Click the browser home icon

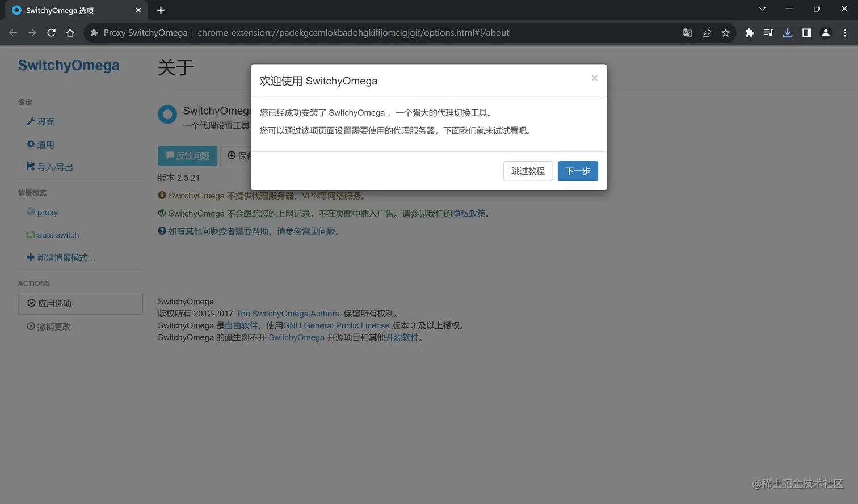(x=70, y=33)
